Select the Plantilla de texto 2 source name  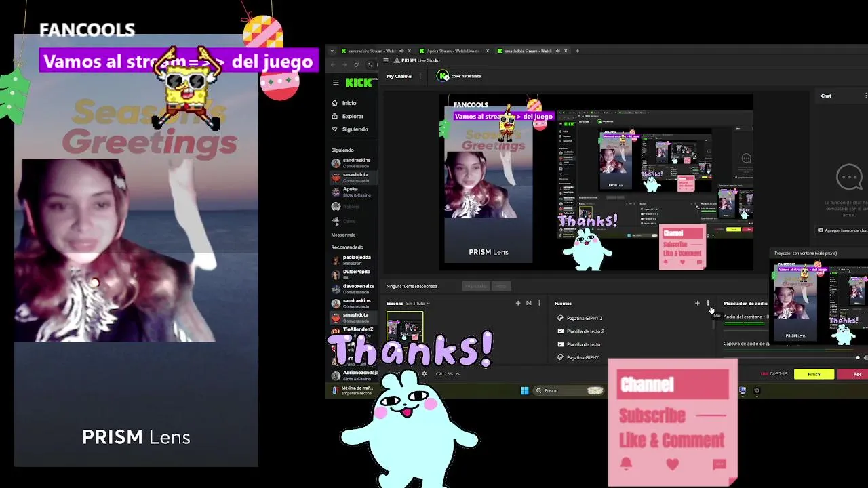tap(585, 331)
